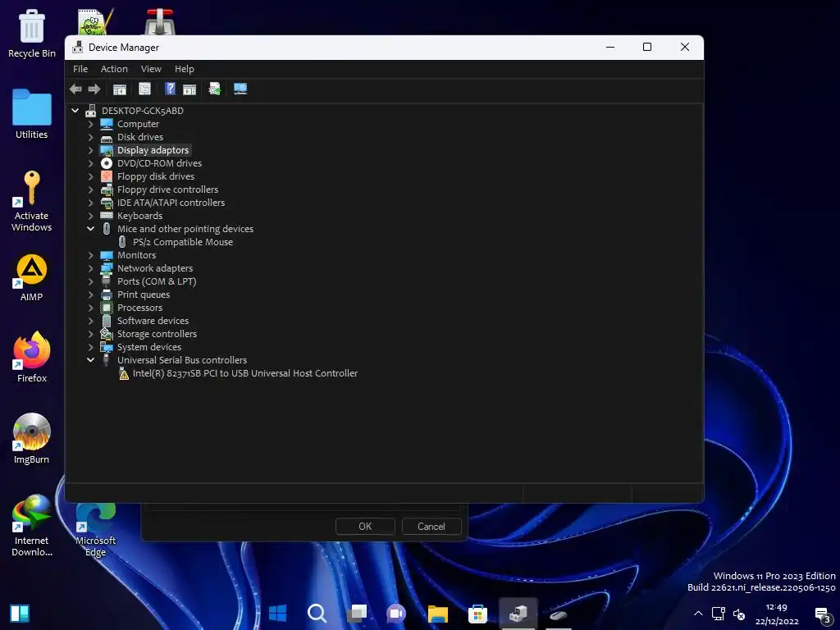
Task: Click the warning icon on Intel USB controller
Action: (x=124, y=373)
